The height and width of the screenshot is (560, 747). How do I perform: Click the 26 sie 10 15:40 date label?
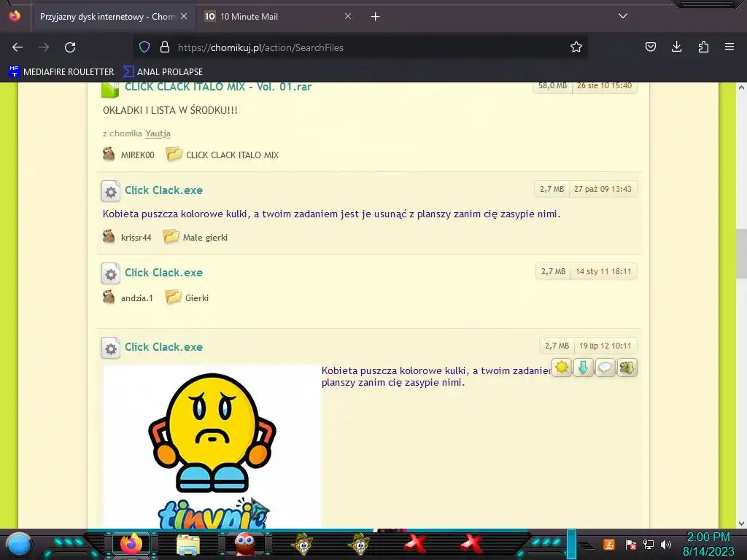click(604, 86)
